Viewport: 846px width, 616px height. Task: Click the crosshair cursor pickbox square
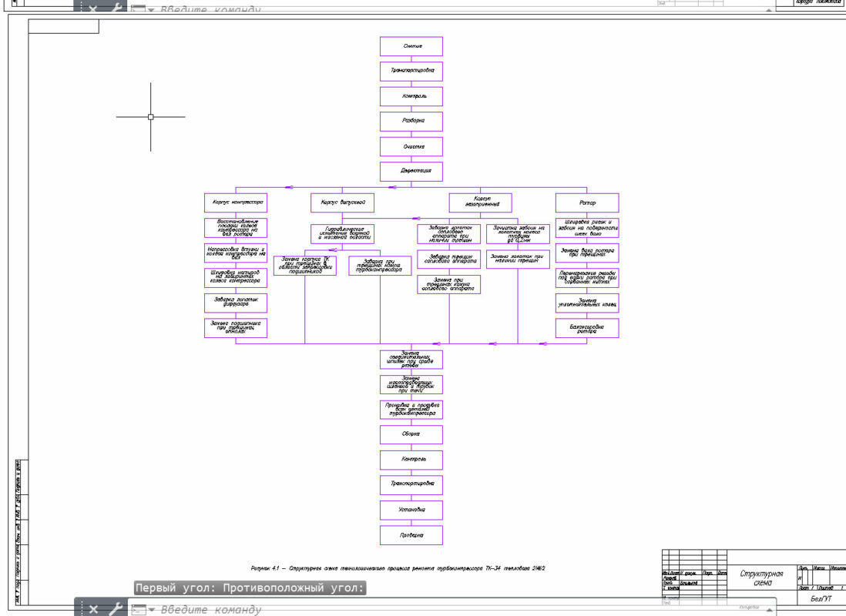tap(150, 117)
